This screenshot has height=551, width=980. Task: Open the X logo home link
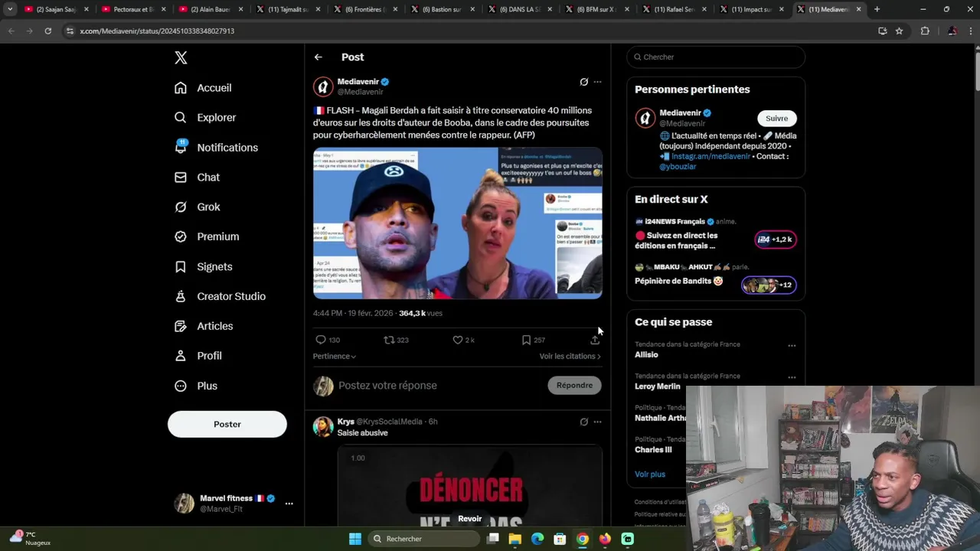pos(181,57)
